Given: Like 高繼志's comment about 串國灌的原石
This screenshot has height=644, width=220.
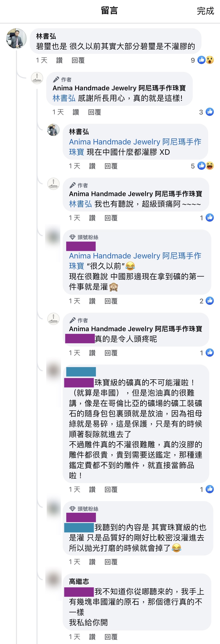Looking at the screenshot, I should (92, 637).
